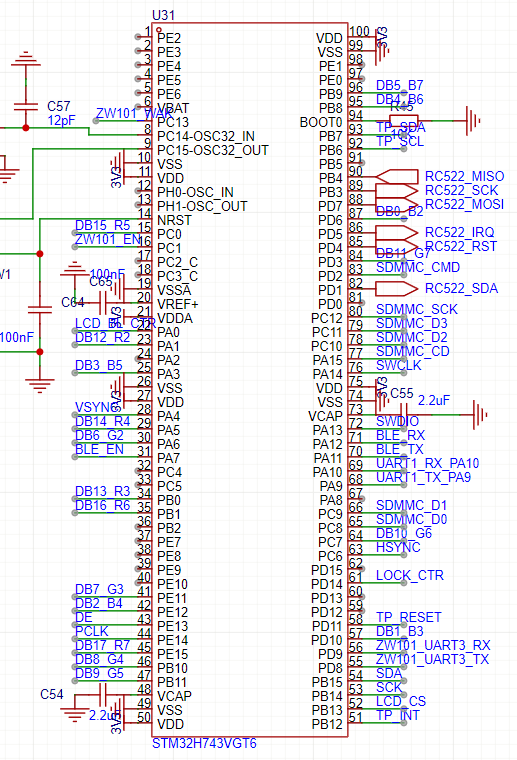This screenshot has height=760, width=517.
Task: Select the BLE_RX net label
Action: tap(400, 435)
